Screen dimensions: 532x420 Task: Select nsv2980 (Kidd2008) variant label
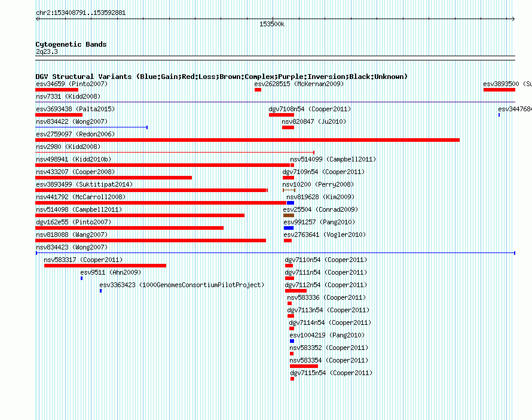pyautogui.click(x=68, y=147)
